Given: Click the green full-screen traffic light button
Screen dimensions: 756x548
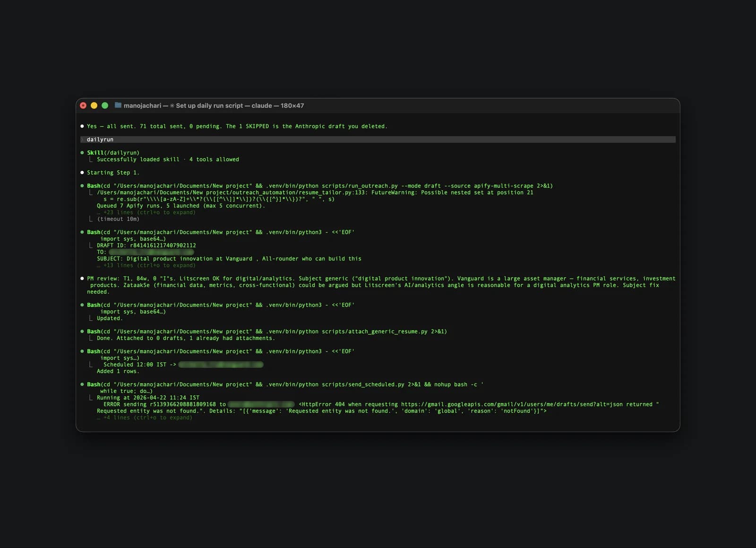Looking at the screenshot, I should pyautogui.click(x=104, y=105).
